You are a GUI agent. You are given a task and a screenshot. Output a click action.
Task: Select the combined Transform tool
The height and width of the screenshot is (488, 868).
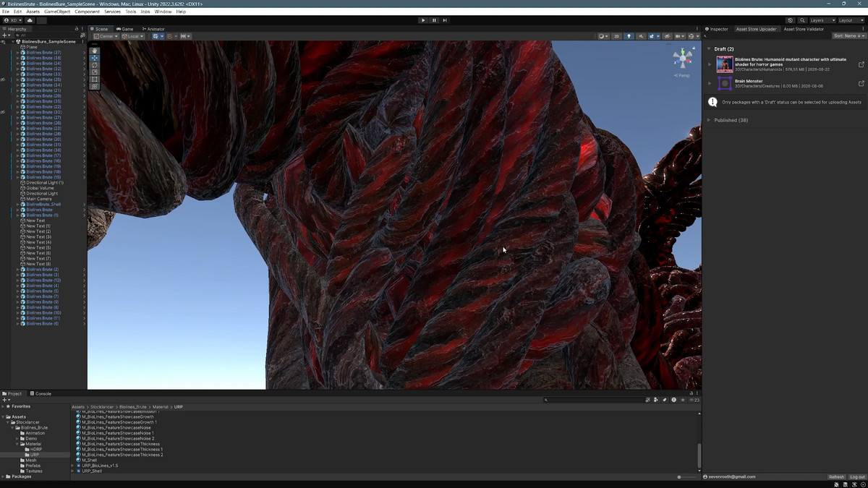click(x=95, y=87)
